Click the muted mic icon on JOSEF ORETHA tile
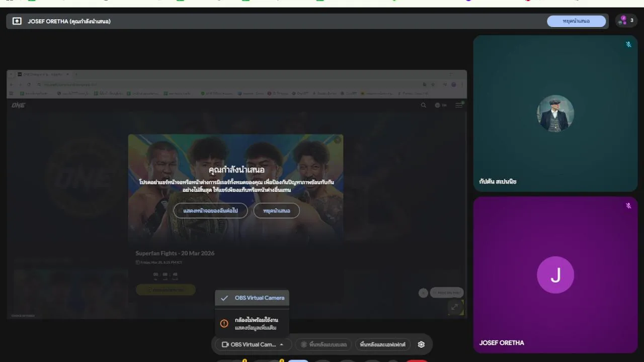The width and height of the screenshot is (644, 362). (x=628, y=206)
